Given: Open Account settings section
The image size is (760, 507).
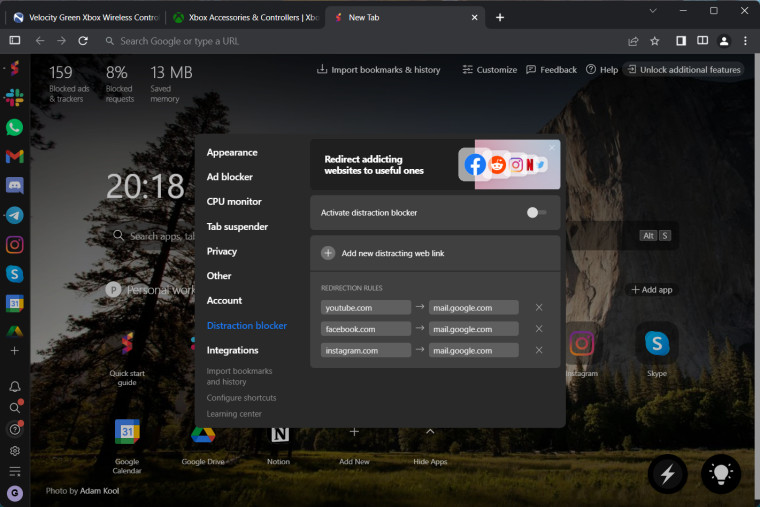Looking at the screenshot, I should (x=224, y=301).
